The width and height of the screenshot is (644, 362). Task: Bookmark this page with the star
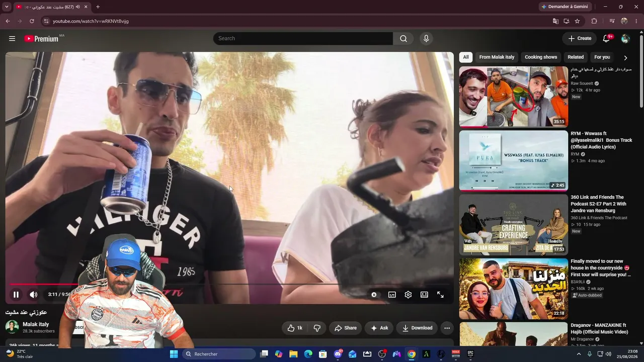pyautogui.click(x=577, y=21)
